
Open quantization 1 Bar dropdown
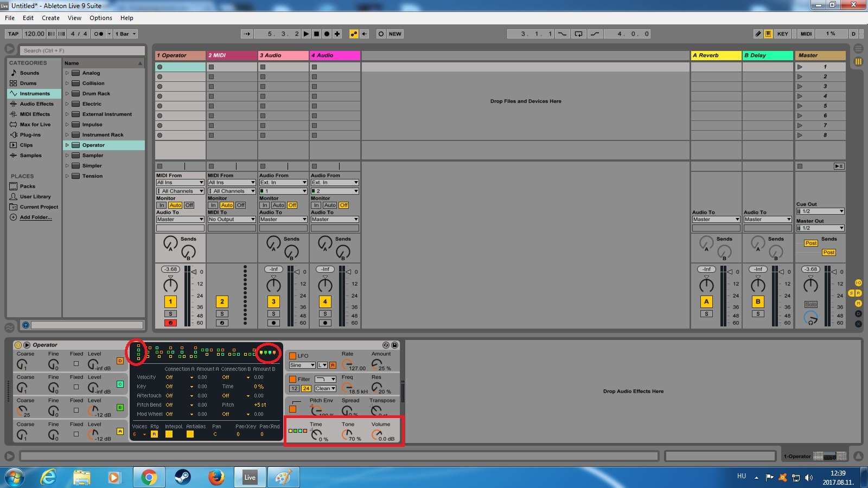click(125, 34)
